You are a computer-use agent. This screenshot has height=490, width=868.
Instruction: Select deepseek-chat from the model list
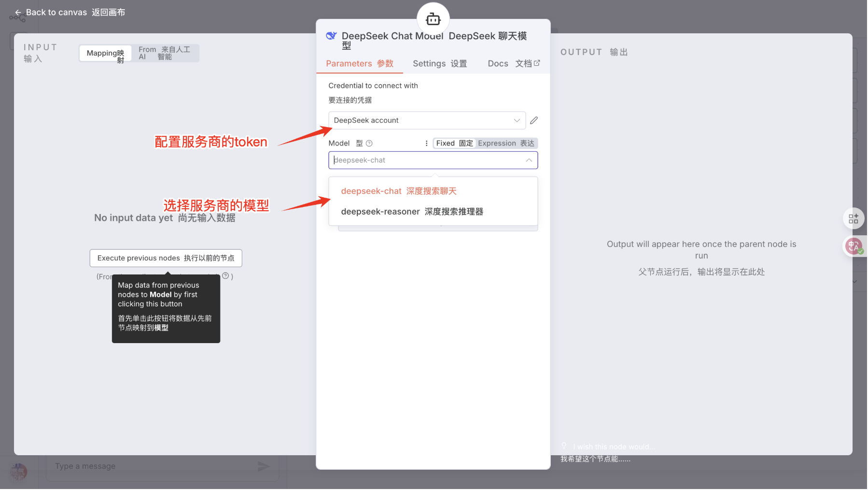click(x=433, y=191)
